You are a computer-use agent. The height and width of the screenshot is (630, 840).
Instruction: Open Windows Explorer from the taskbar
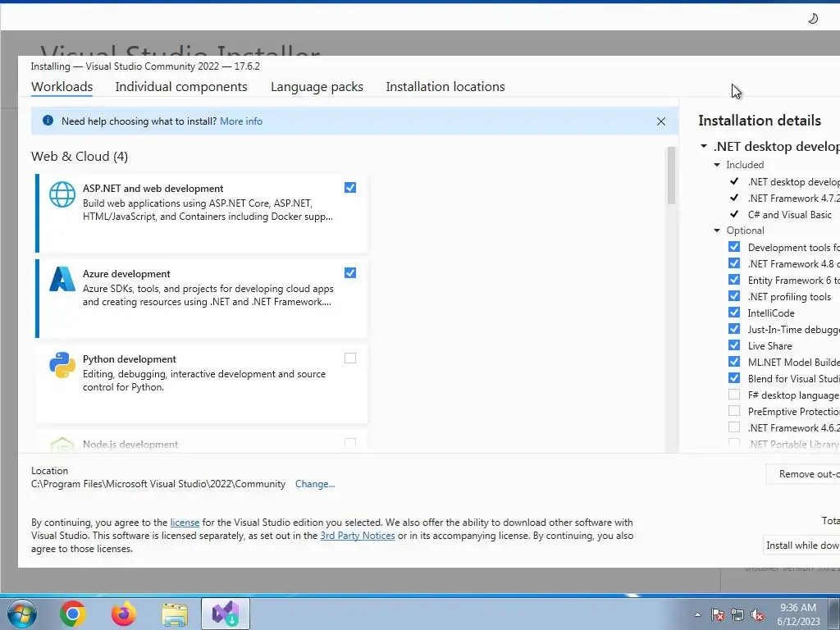176,614
